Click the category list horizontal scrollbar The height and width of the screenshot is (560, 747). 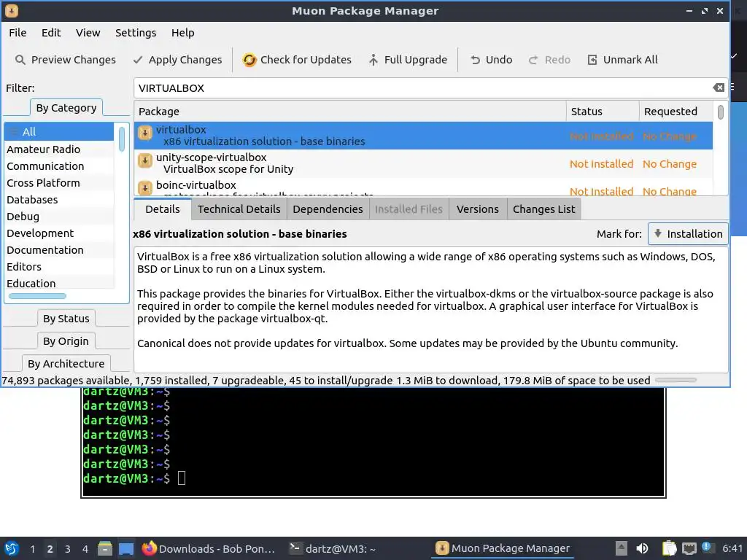(x=37, y=296)
